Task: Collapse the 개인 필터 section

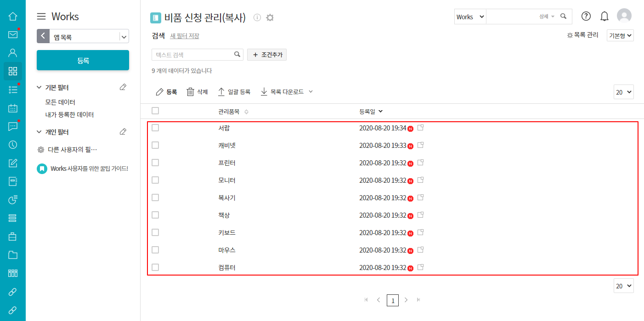Action: (x=39, y=132)
